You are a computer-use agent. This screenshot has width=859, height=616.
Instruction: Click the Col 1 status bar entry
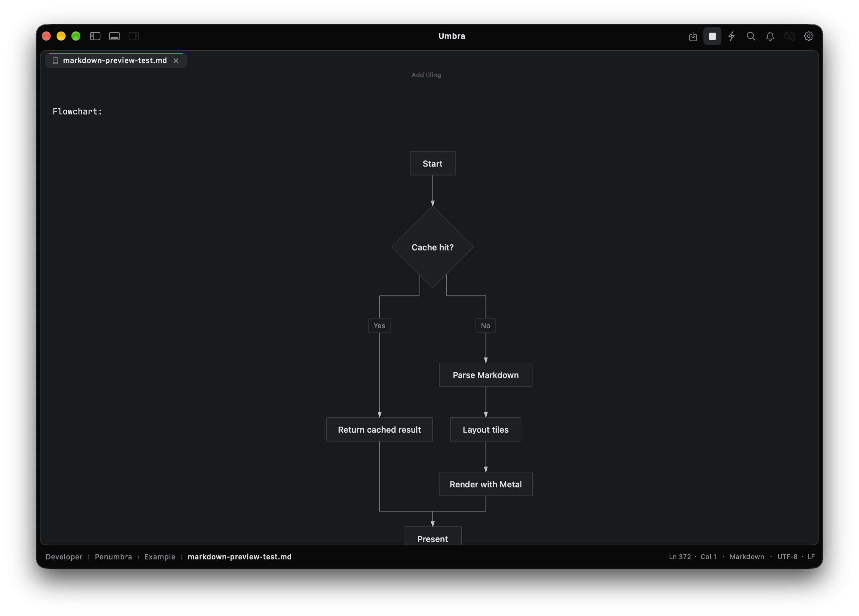click(708, 557)
